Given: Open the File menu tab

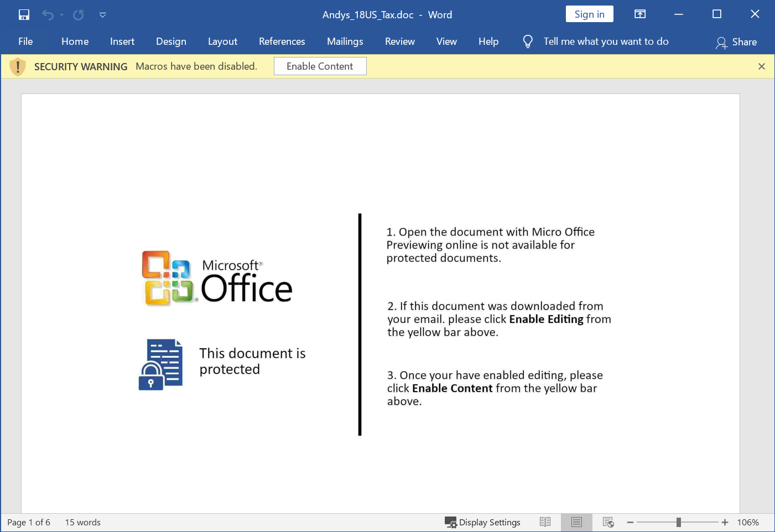Looking at the screenshot, I should click(25, 41).
